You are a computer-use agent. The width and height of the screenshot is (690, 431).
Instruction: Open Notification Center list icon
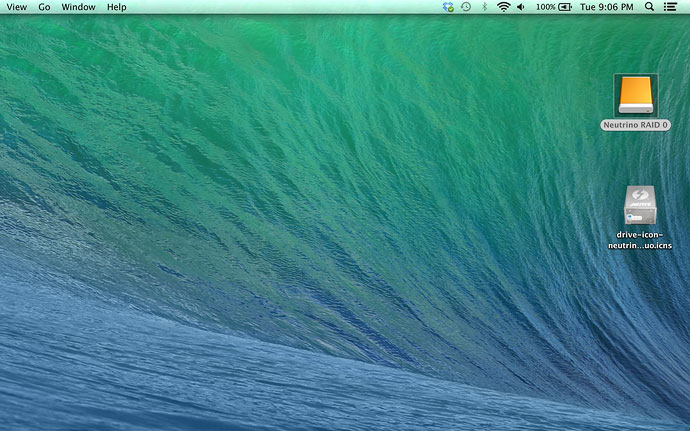(x=670, y=7)
